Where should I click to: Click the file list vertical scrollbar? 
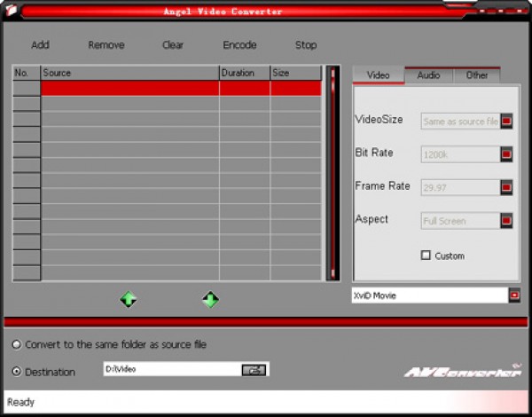tap(332, 174)
